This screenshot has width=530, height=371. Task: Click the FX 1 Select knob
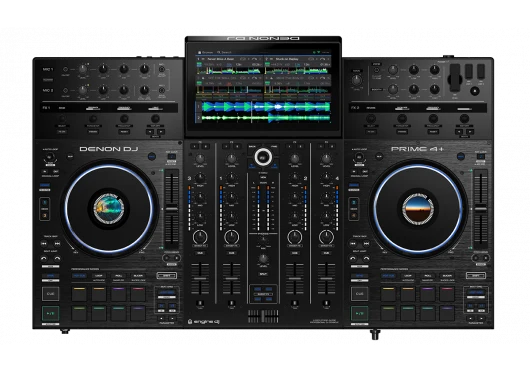62,119
